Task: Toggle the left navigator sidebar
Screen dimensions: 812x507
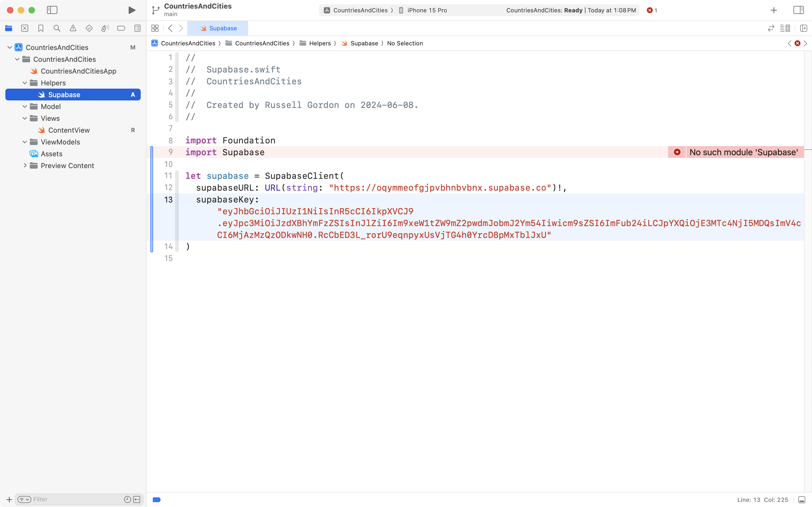Action: [x=52, y=10]
